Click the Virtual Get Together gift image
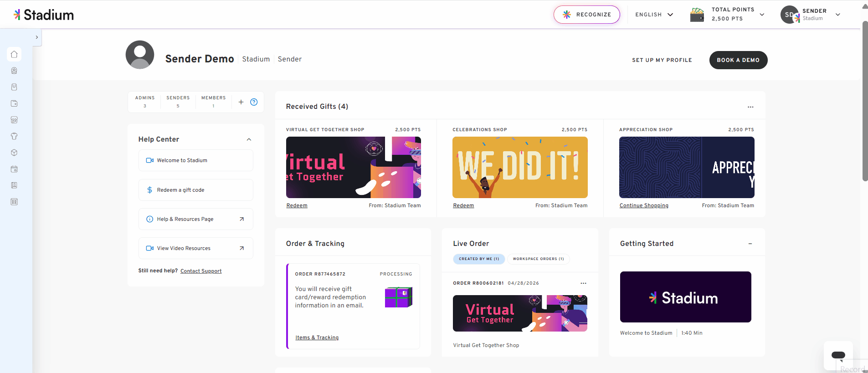Viewport: 868px width, 373px height. tap(354, 167)
